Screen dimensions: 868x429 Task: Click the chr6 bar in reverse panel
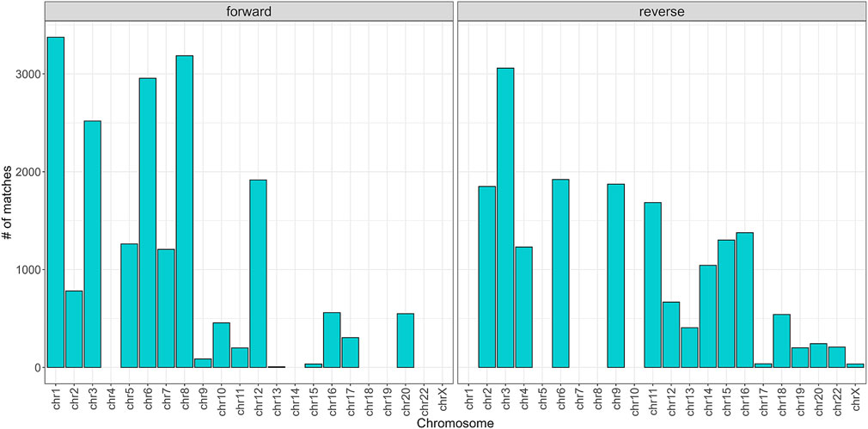(x=561, y=273)
